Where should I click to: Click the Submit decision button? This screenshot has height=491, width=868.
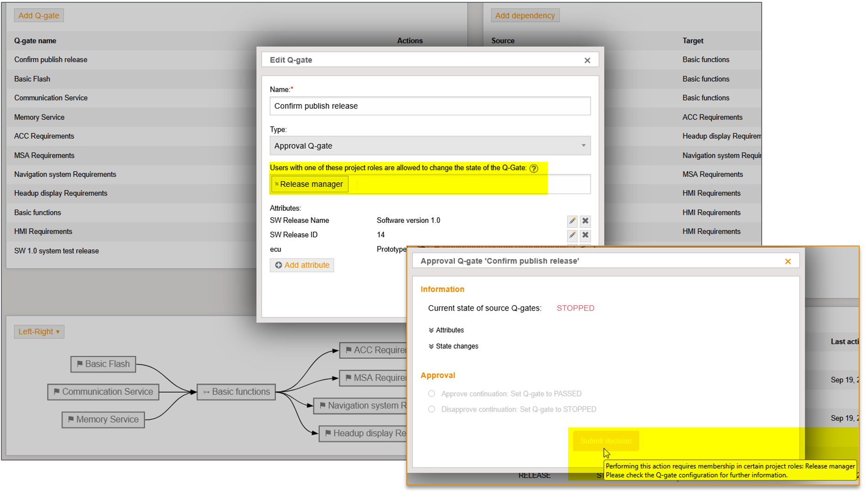[x=605, y=441]
